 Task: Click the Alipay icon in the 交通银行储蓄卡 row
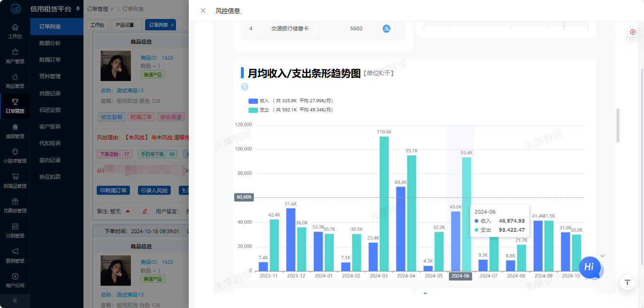point(386,28)
